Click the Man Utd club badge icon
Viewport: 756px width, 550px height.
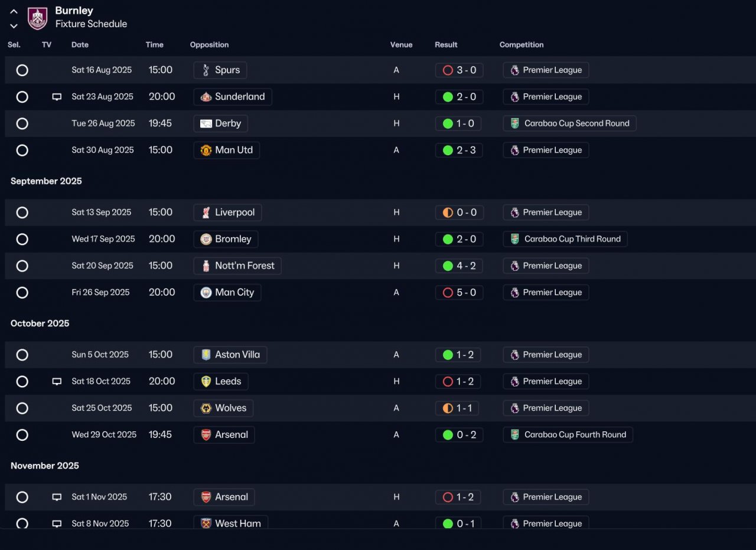pos(206,150)
